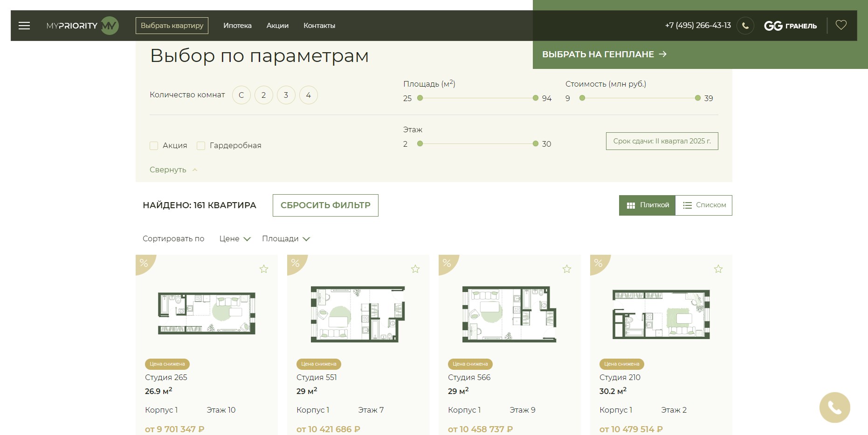Switch to Плиткой tile view
The width and height of the screenshot is (868, 435).
[647, 205]
